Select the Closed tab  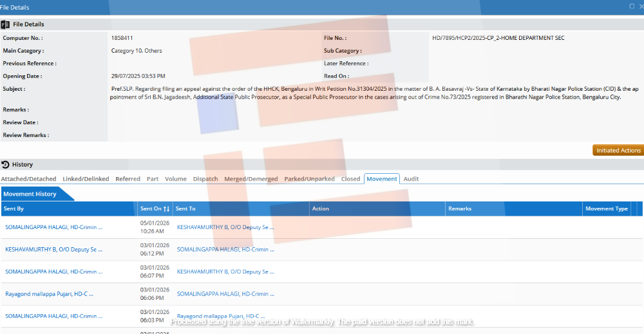[350, 179]
